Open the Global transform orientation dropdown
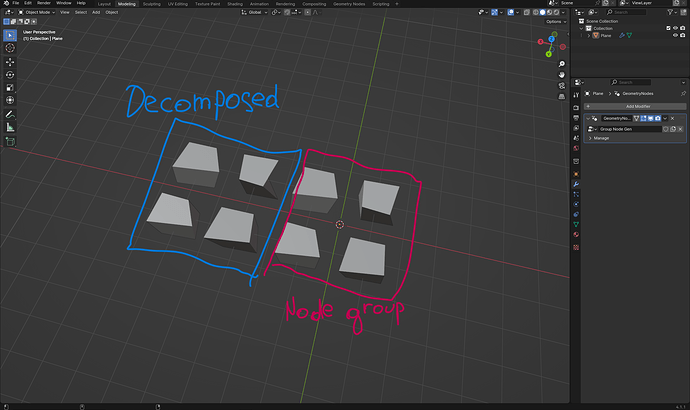The image size is (690, 410). point(255,12)
